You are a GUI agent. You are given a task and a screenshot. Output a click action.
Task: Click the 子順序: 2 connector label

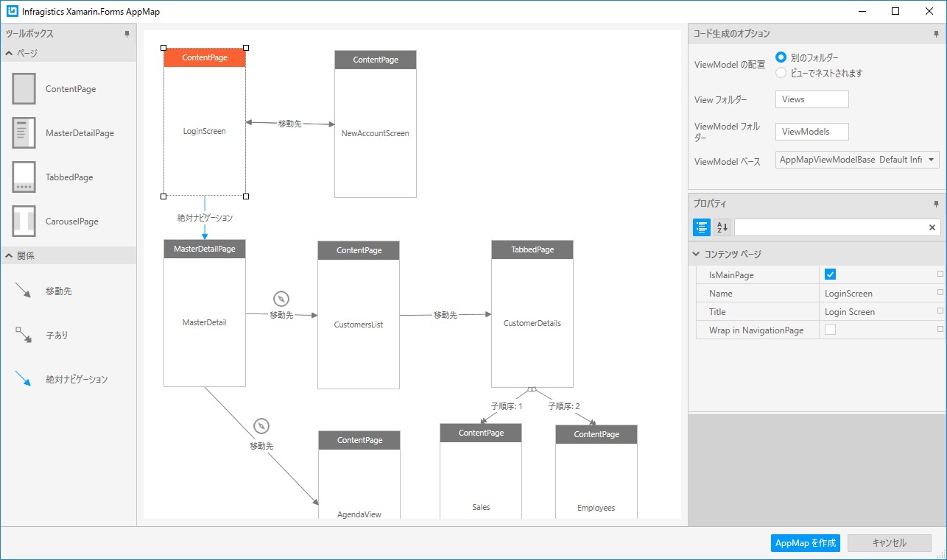564,405
